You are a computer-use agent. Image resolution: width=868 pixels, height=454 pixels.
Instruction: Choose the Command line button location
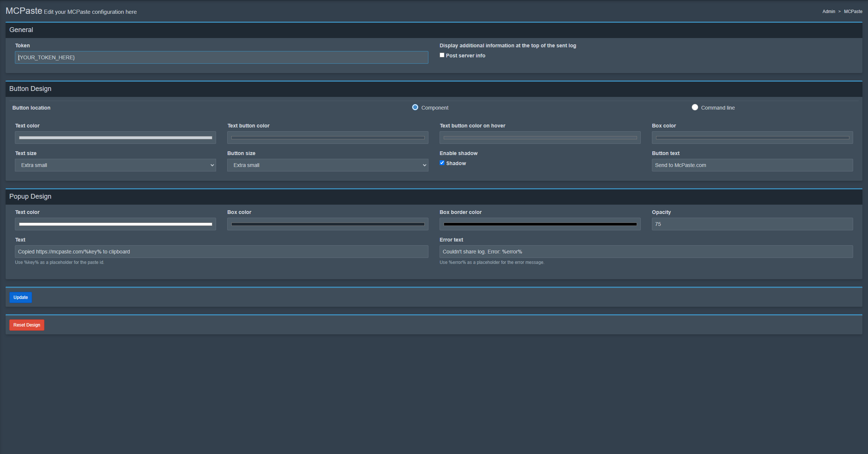pos(695,107)
